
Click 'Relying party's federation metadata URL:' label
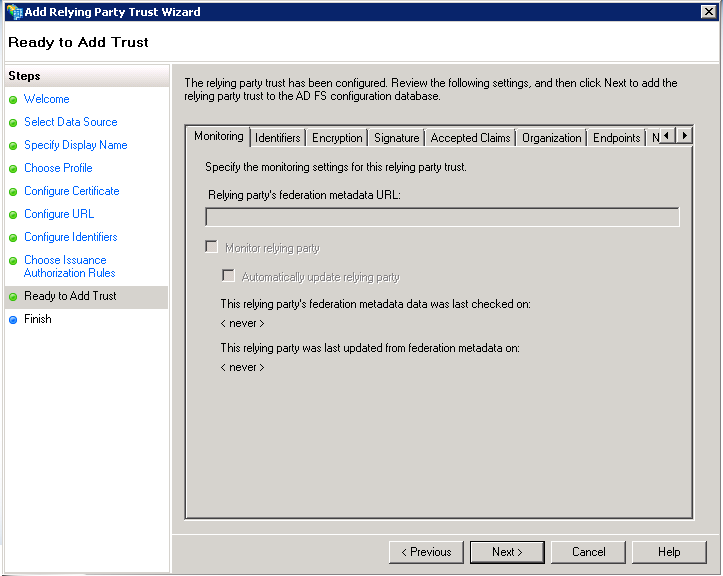304,195
